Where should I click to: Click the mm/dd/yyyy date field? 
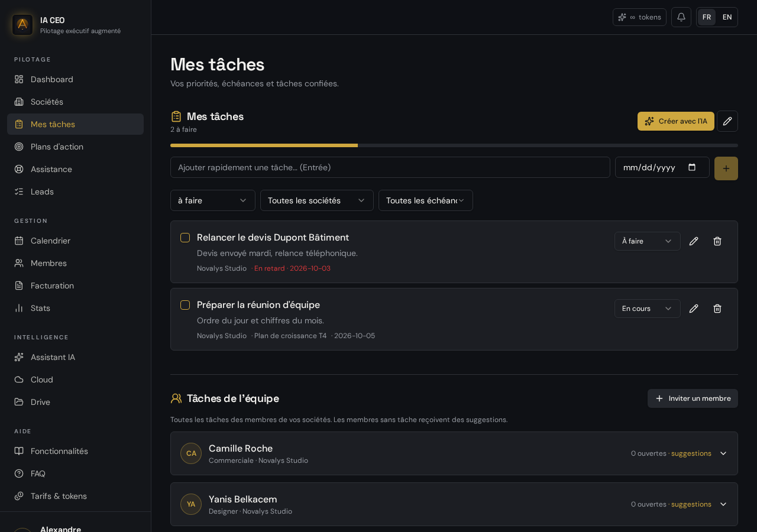(x=662, y=167)
